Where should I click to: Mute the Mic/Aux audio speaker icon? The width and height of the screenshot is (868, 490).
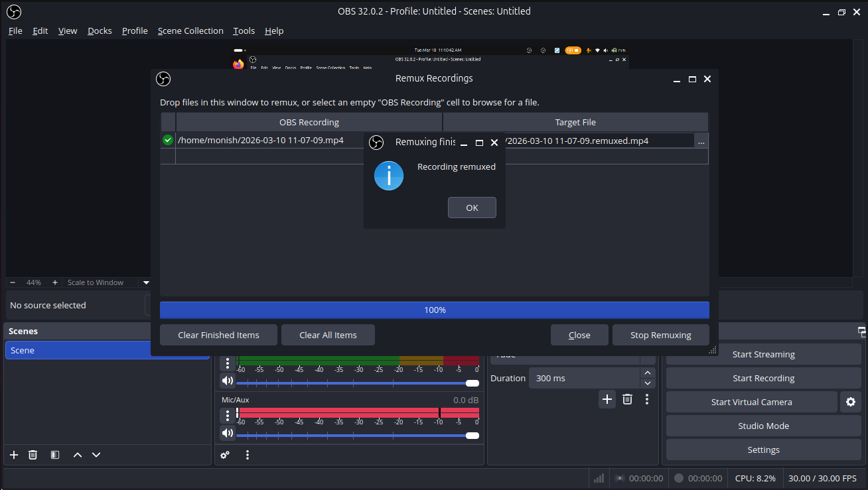pyautogui.click(x=228, y=434)
